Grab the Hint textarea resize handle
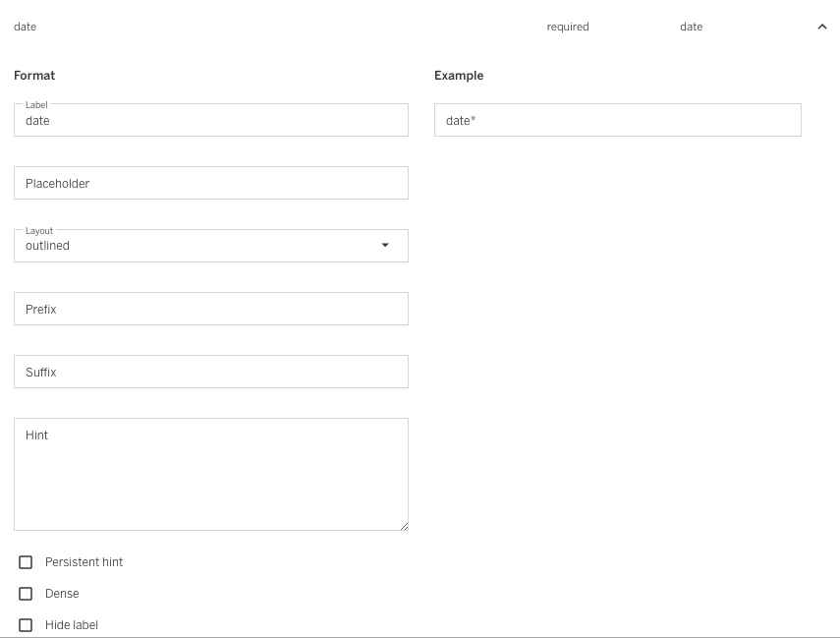Image resolution: width=840 pixels, height=638 pixels. pyautogui.click(x=404, y=526)
